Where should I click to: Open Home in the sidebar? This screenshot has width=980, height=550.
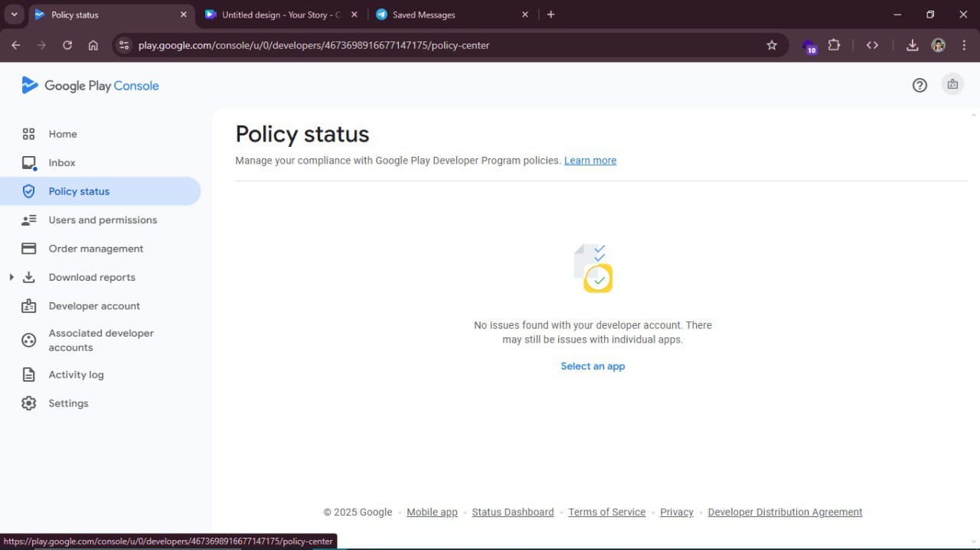coord(63,134)
